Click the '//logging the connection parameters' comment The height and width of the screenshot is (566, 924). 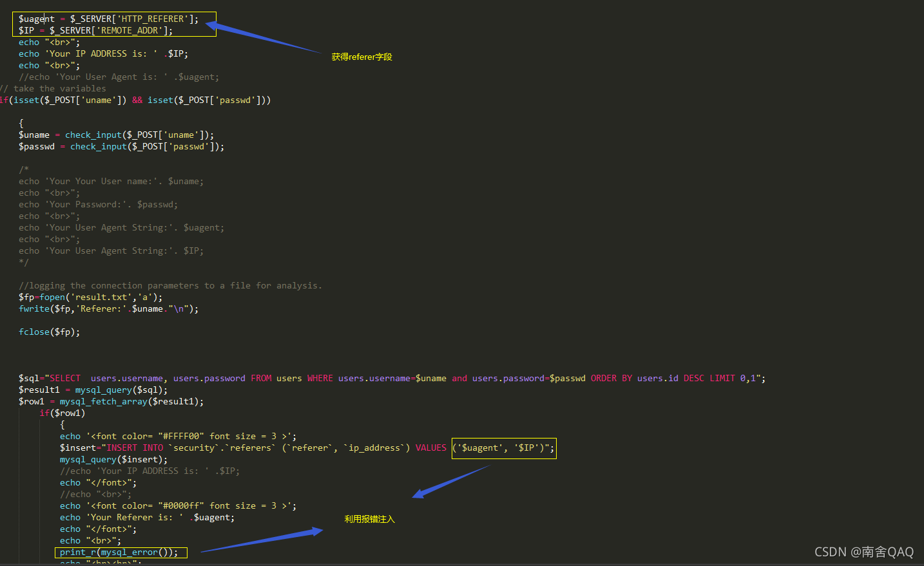coord(170,285)
